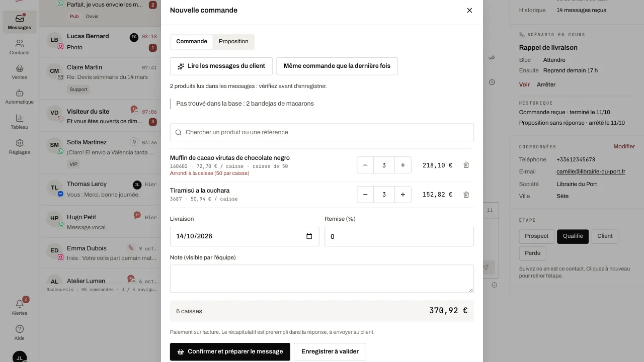
Task: Click the Muffin de cacao quantity field
Action: click(384, 165)
